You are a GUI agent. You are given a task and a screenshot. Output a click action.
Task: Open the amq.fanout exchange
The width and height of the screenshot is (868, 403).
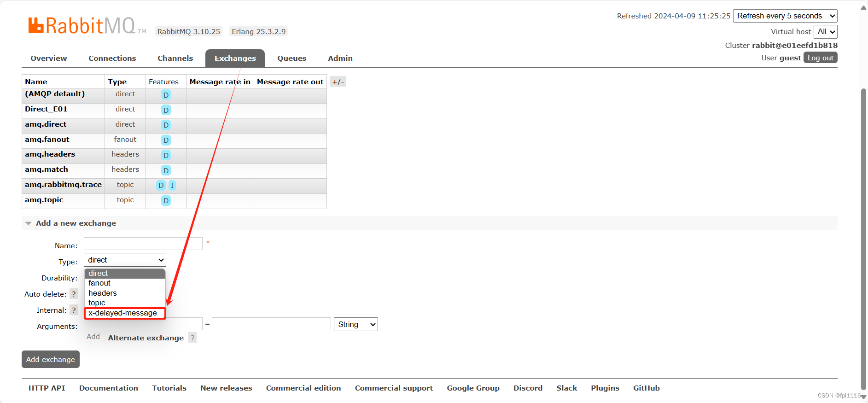click(x=47, y=140)
